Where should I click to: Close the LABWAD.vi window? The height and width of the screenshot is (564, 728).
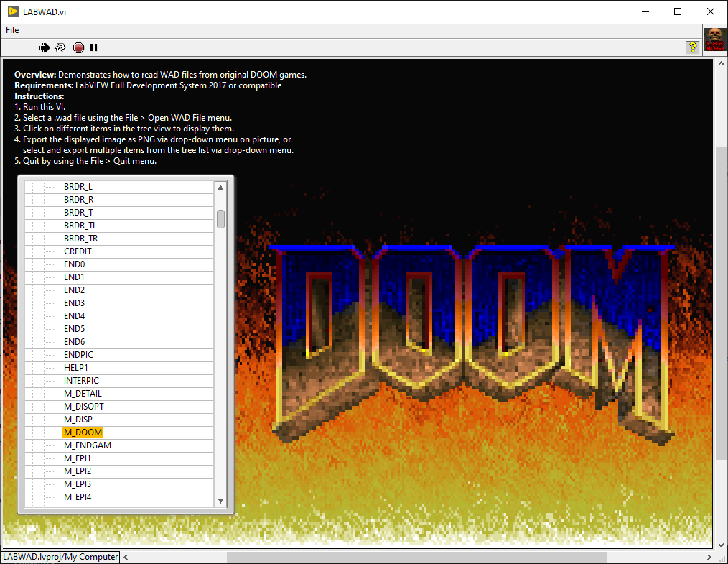click(710, 11)
